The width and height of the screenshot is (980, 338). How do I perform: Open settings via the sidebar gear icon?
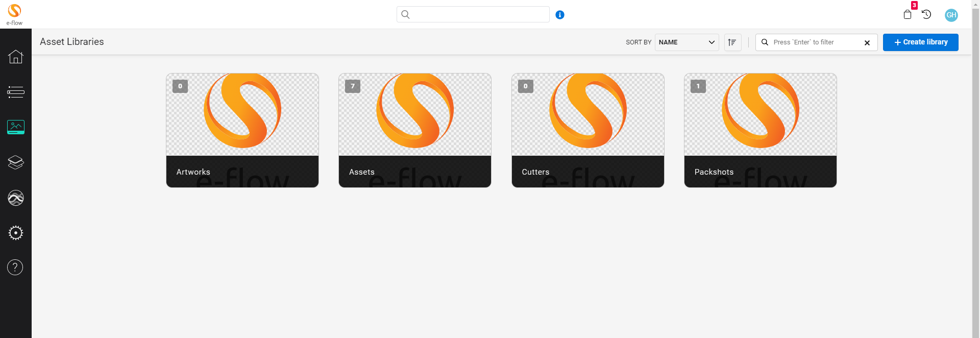tap(16, 233)
